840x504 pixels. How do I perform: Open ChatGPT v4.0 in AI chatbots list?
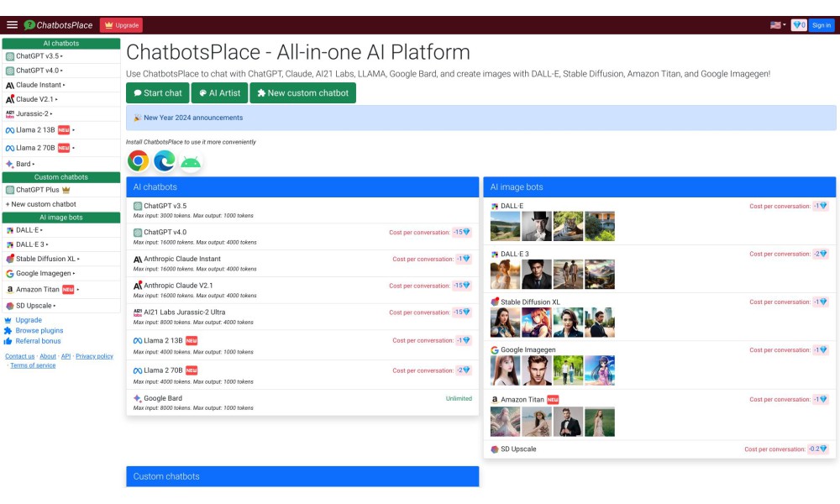302,237
